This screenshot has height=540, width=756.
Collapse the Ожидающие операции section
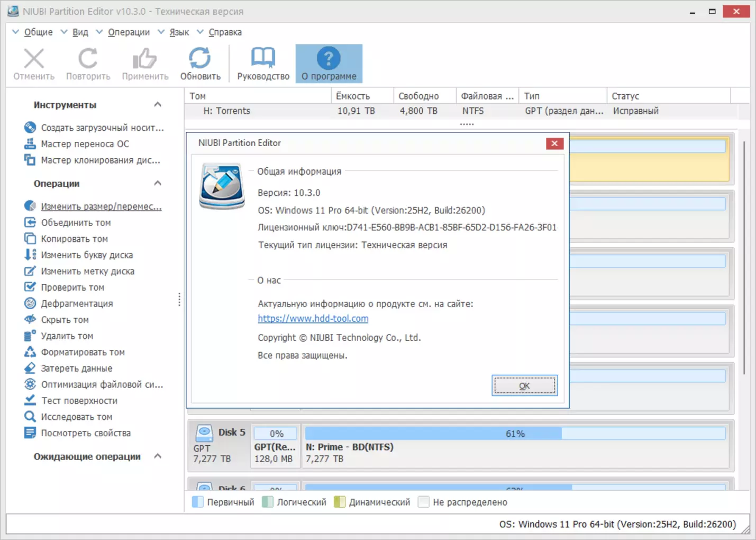(x=158, y=456)
